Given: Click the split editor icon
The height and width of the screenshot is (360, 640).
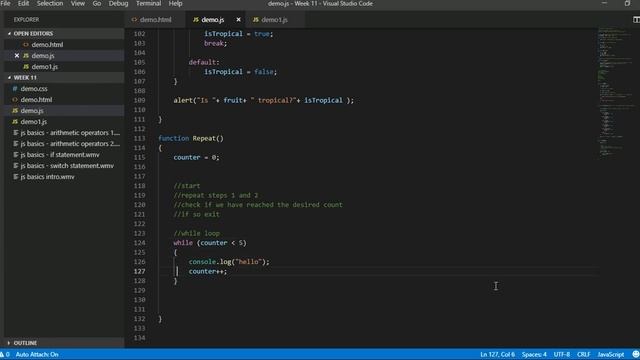Looking at the screenshot, I should pos(636,20).
